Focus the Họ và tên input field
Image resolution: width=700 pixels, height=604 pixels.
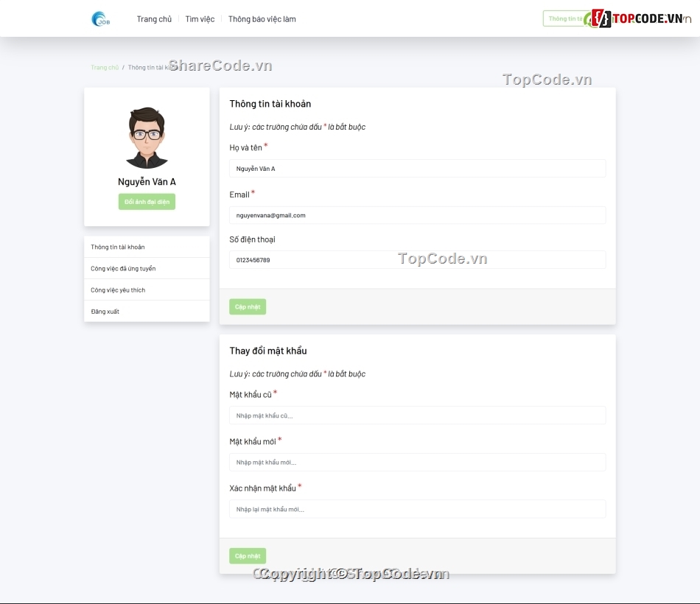point(417,169)
